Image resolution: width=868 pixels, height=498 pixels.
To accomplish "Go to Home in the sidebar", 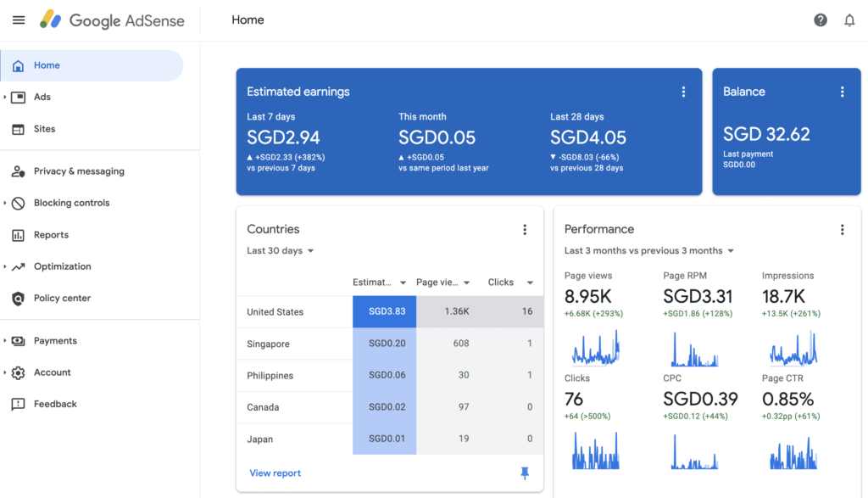I will [x=92, y=65].
